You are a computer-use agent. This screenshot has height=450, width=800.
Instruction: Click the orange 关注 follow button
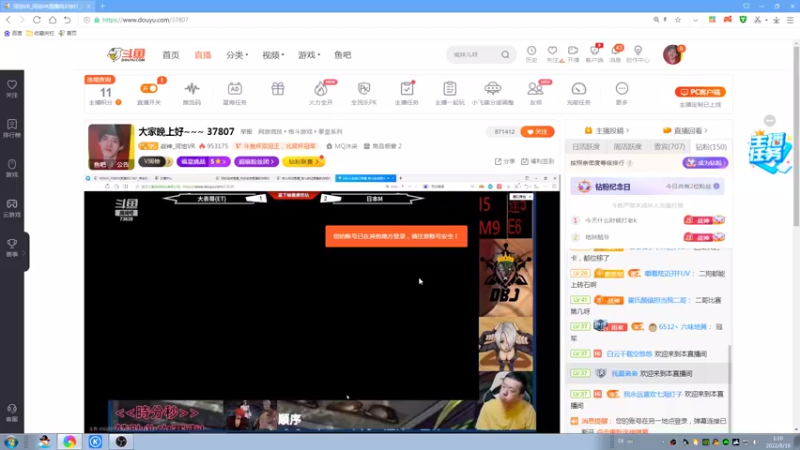coord(537,132)
